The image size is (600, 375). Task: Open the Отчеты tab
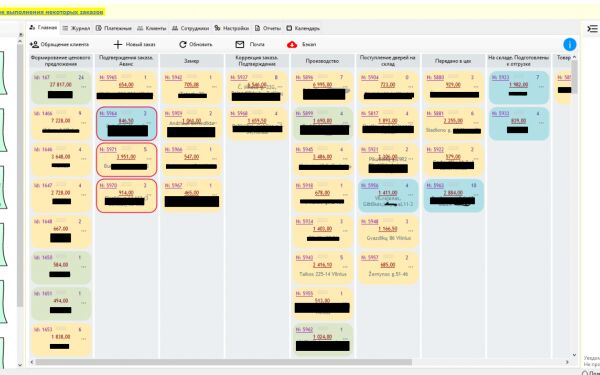pos(268,28)
